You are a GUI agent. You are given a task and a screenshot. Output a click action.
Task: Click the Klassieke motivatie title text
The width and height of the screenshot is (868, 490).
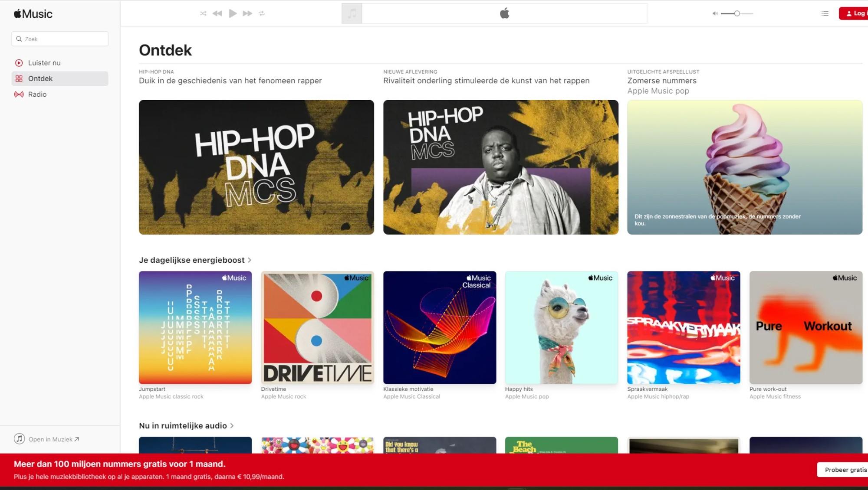[408, 389]
